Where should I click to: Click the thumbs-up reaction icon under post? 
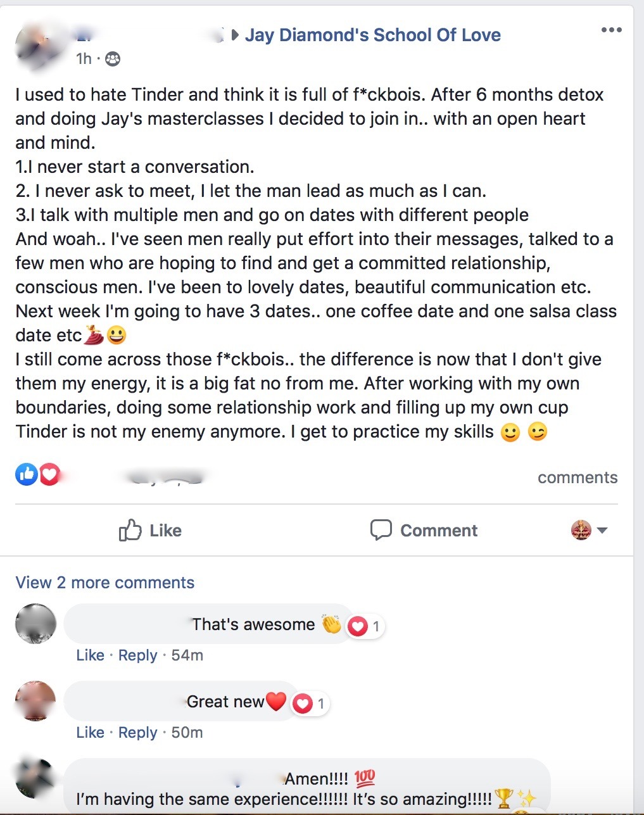(x=27, y=474)
